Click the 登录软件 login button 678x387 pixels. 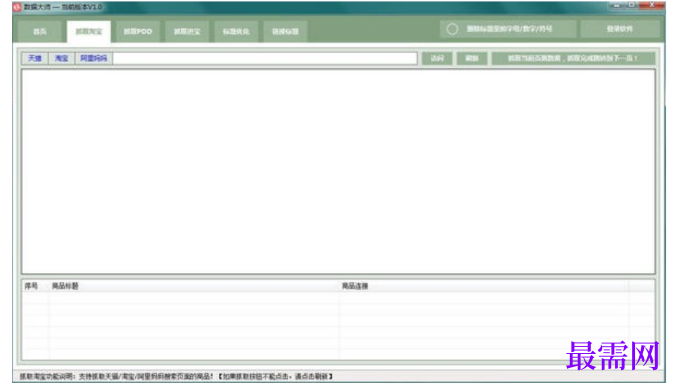619,29
